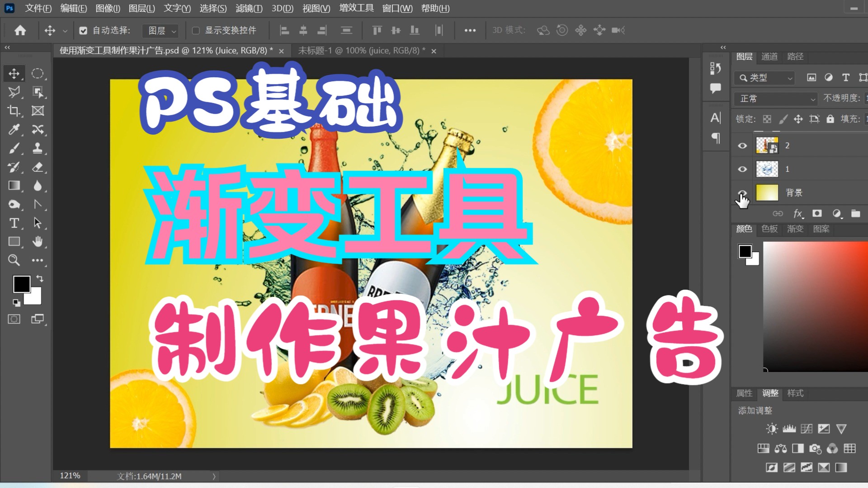Select the Hand tool
The width and height of the screenshot is (868, 488).
click(38, 242)
